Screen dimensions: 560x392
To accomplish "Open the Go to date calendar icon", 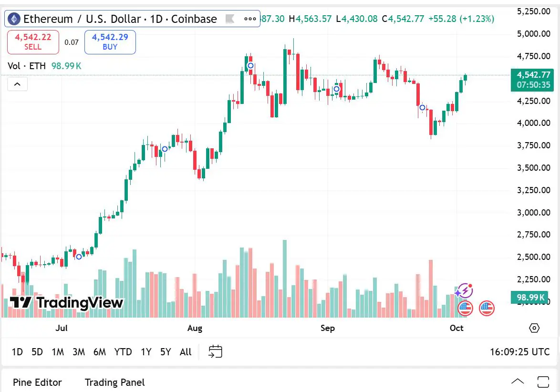I will pyautogui.click(x=216, y=352).
